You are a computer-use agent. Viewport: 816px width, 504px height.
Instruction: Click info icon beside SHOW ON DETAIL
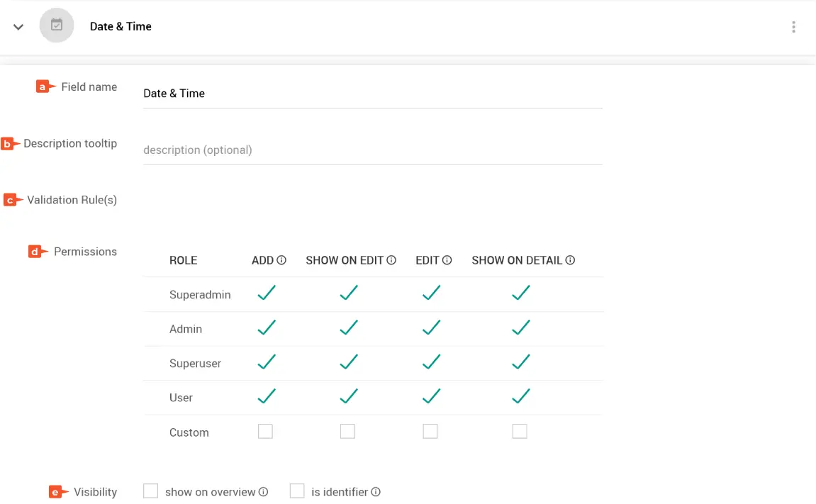point(570,260)
